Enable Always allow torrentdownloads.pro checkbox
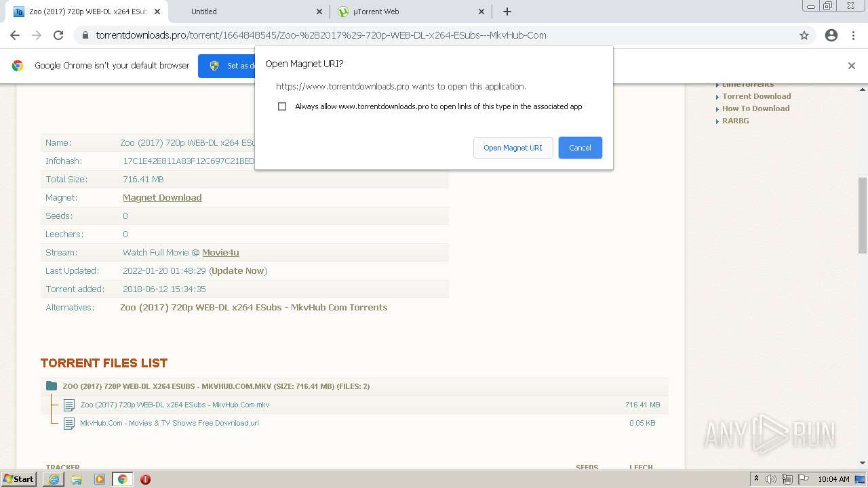The image size is (868, 488). tap(282, 106)
